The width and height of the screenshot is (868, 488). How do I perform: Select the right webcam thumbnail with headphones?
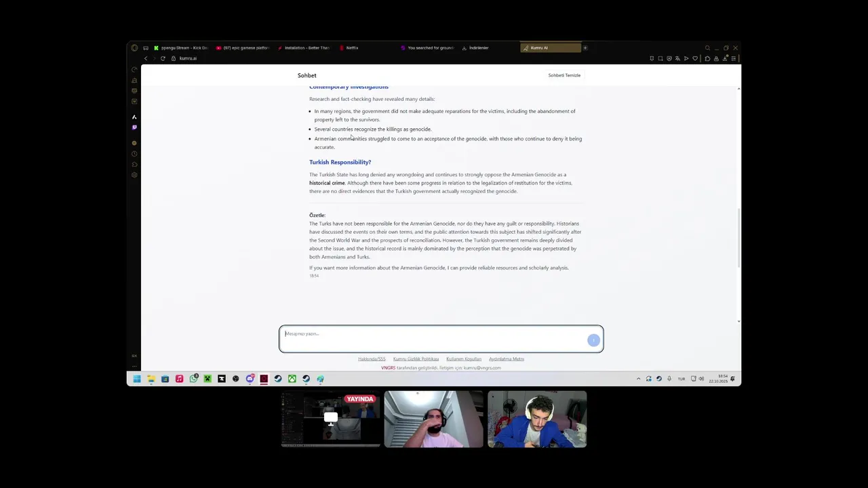pos(537,420)
